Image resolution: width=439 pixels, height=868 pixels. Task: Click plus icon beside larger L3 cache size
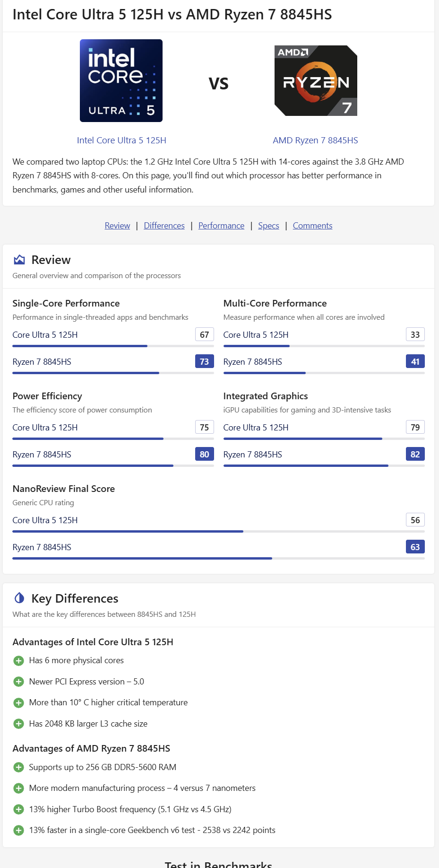click(x=19, y=724)
